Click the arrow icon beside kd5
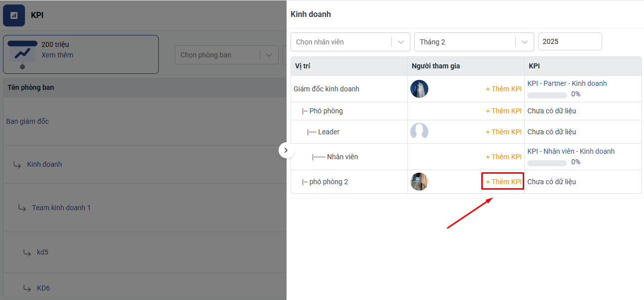Image resolution: width=644 pixels, height=300 pixels. click(27, 252)
